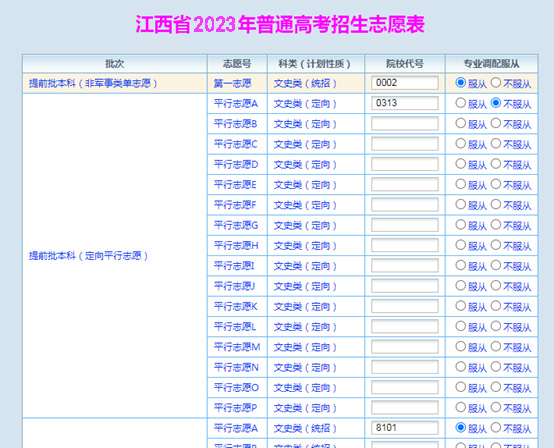Select 服从 for 平行志愿F row
Image resolution: width=554 pixels, height=448 pixels.
tap(460, 204)
